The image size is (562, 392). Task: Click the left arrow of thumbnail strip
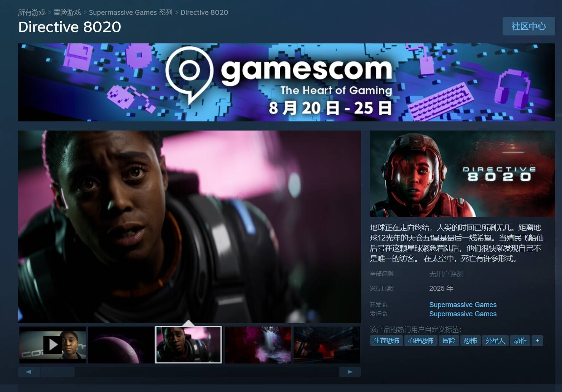[x=29, y=372]
